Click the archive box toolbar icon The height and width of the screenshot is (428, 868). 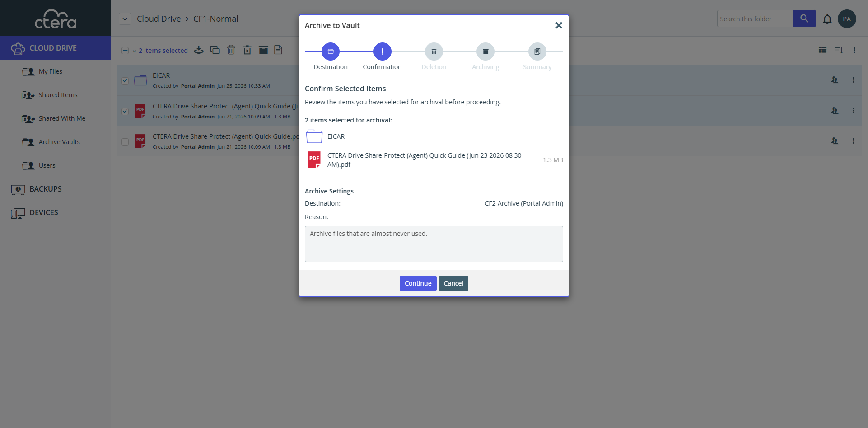click(x=263, y=50)
